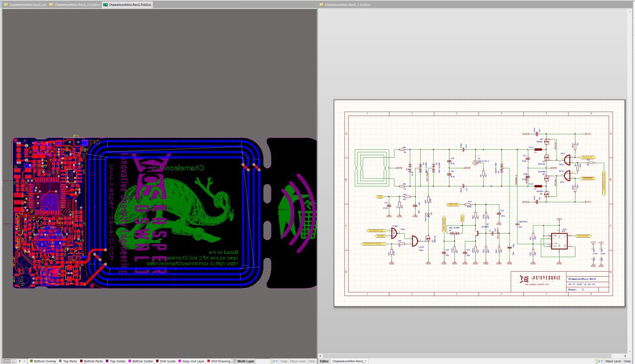This screenshot has height=364, width=635.
Task: Click the Bottom Overlay color swatch
Action: [x=31, y=361]
